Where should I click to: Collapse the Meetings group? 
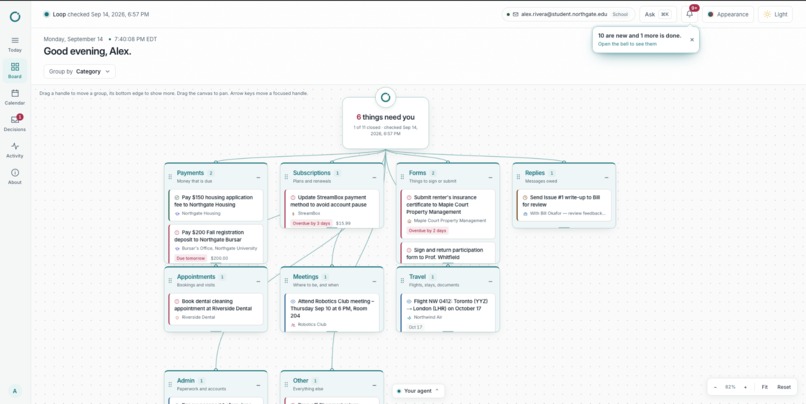click(x=374, y=281)
